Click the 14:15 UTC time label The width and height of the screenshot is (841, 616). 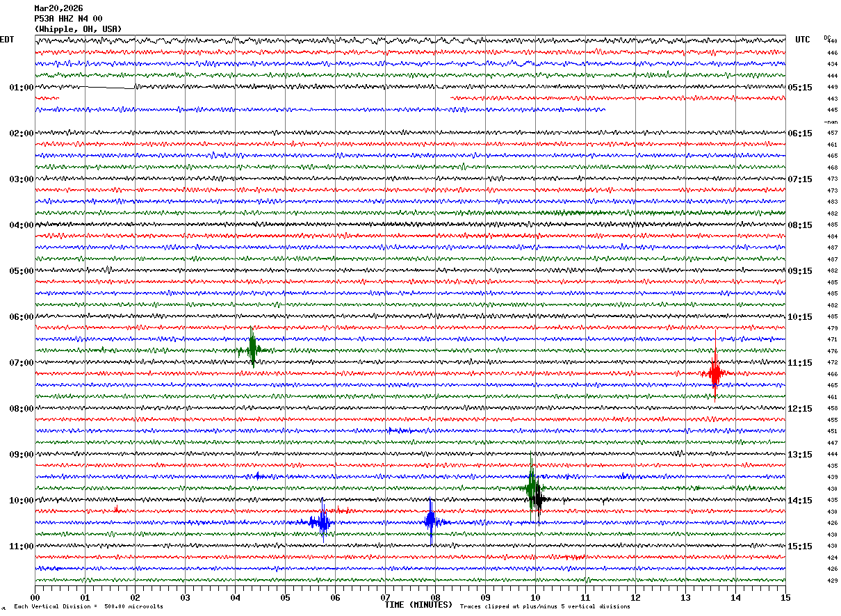800,501
